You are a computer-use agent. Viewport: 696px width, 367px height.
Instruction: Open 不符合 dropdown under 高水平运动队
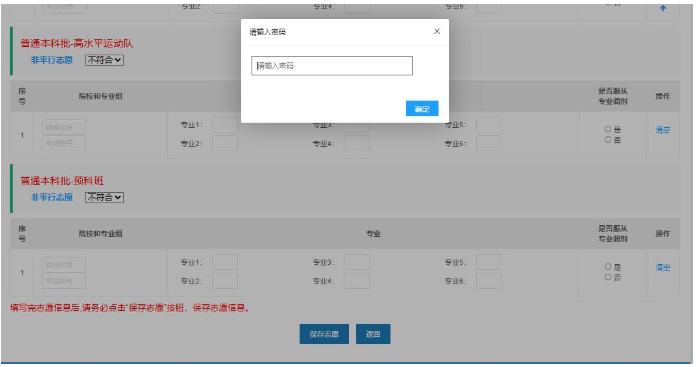click(104, 60)
